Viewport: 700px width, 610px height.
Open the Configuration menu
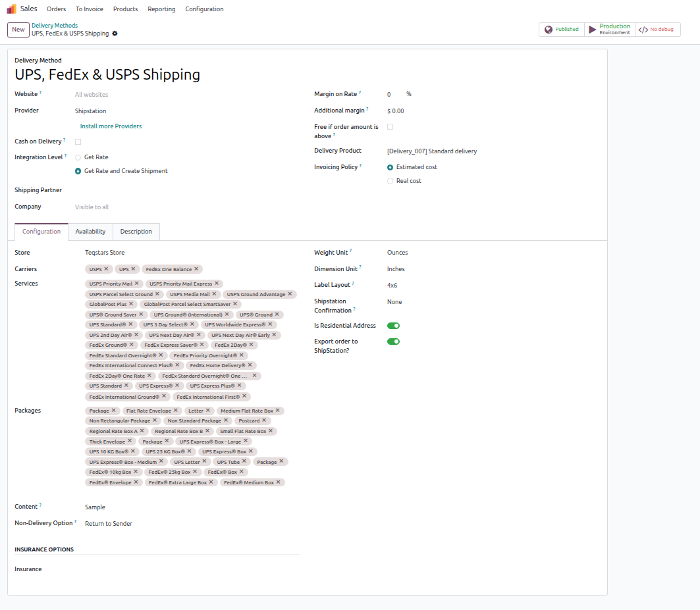(204, 9)
